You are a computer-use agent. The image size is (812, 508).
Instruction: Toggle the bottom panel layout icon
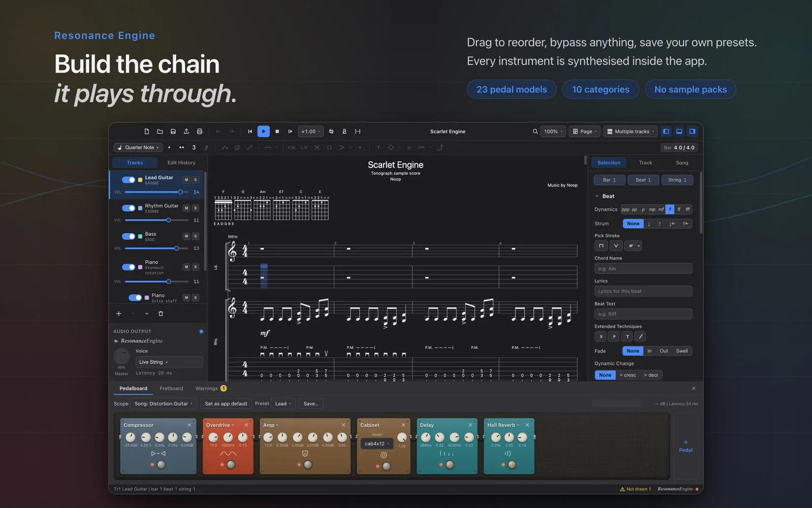click(x=679, y=132)
